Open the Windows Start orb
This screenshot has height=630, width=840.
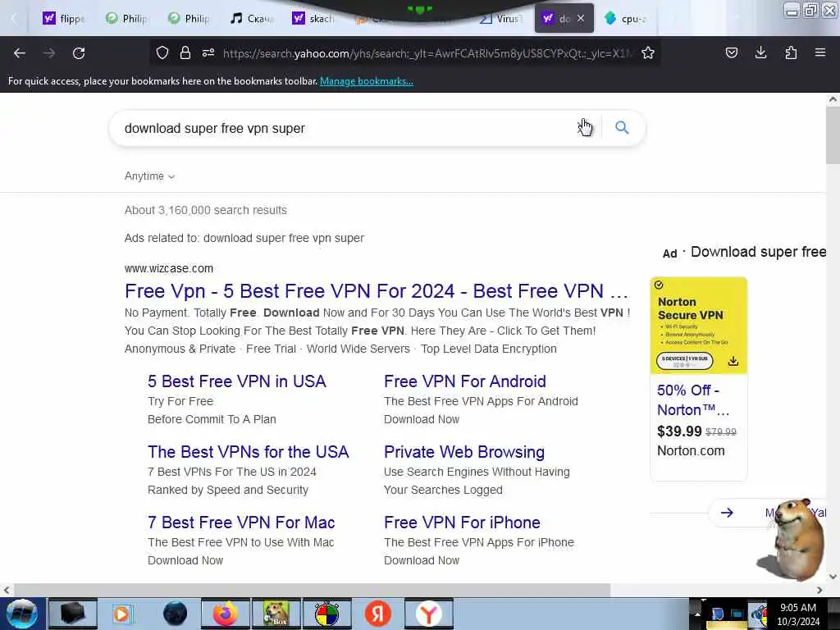[22, 614]
